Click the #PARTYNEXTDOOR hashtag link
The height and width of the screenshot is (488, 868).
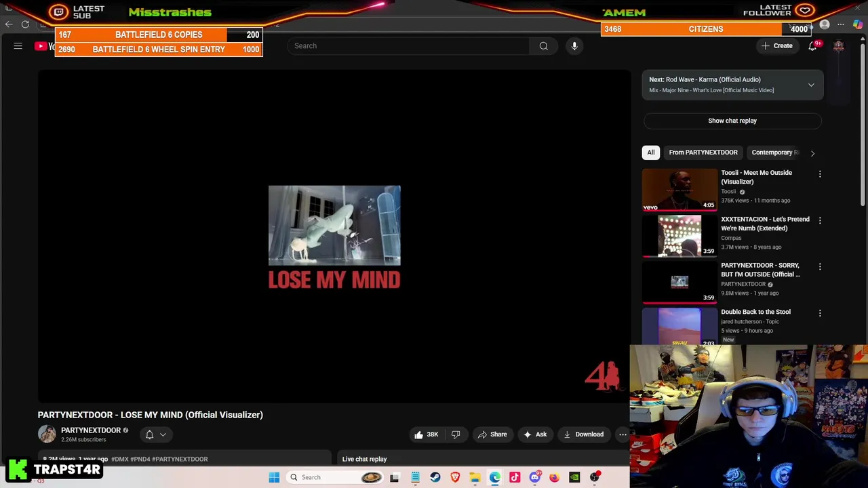(180, 460)
